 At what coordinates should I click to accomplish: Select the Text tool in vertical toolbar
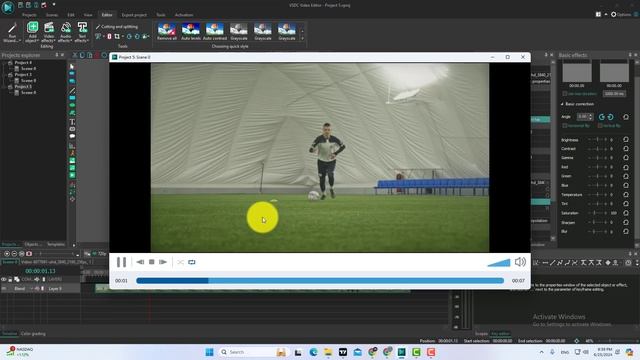click(72, 122)
